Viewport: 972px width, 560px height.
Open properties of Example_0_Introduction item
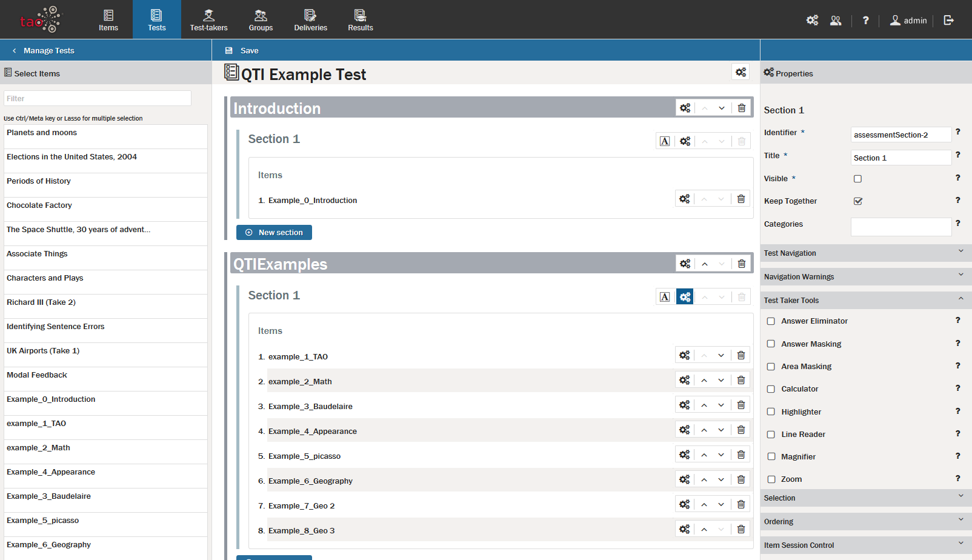click(x=684, y=199)
